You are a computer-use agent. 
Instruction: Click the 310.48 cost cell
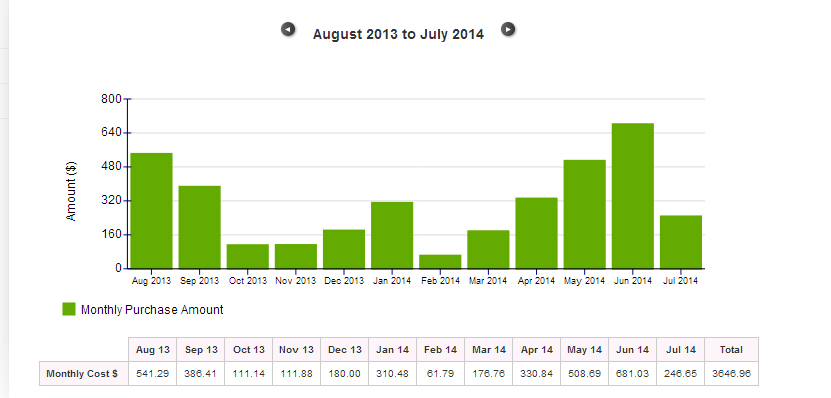click(x=393, y=374)
